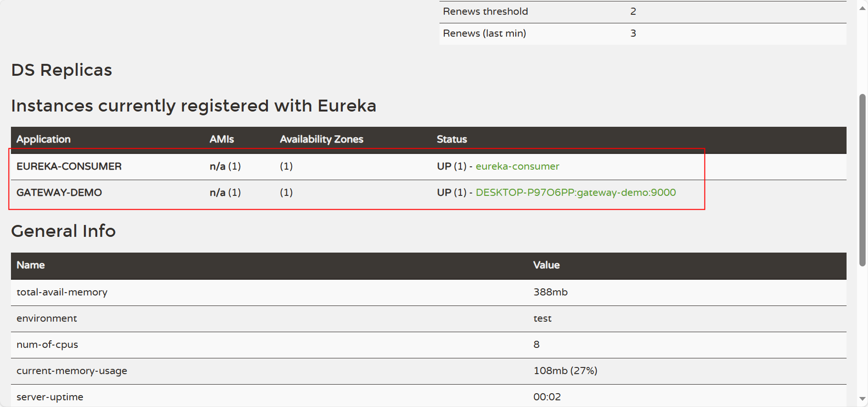
Task: Click the environment value test
Action: click(542, 318)
